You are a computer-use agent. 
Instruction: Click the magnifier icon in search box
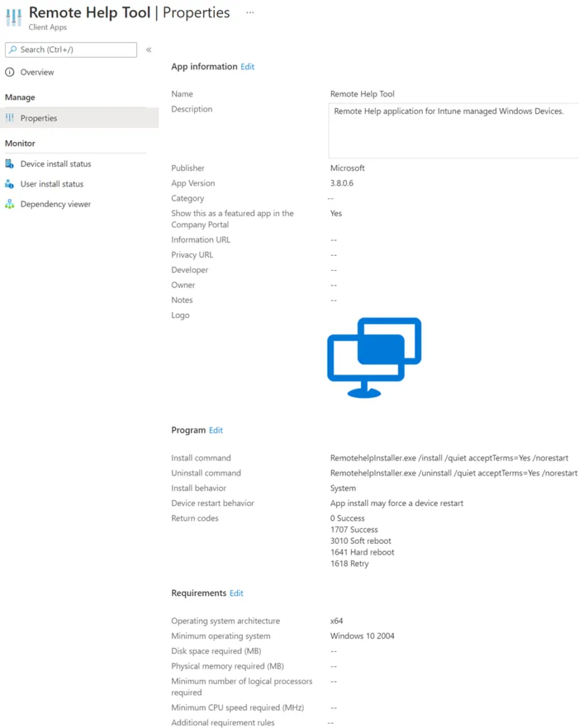pyautogui.click(x=13, y=50)
